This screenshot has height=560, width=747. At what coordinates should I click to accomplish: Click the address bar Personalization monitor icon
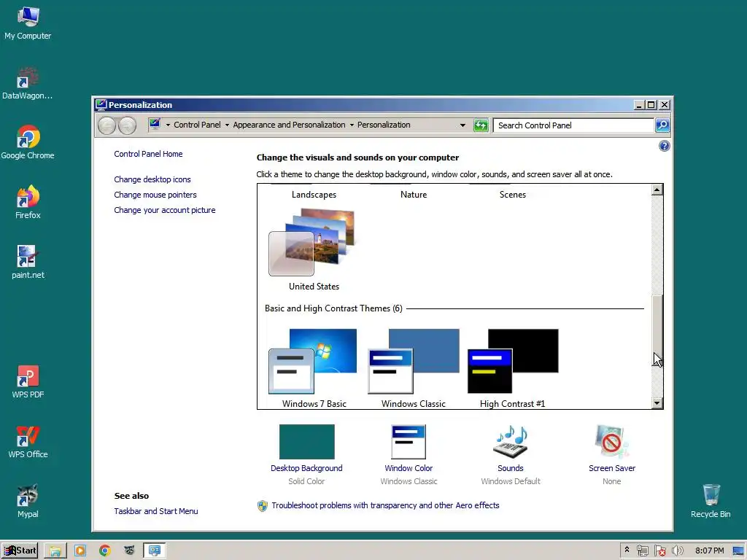click(155, 125)
